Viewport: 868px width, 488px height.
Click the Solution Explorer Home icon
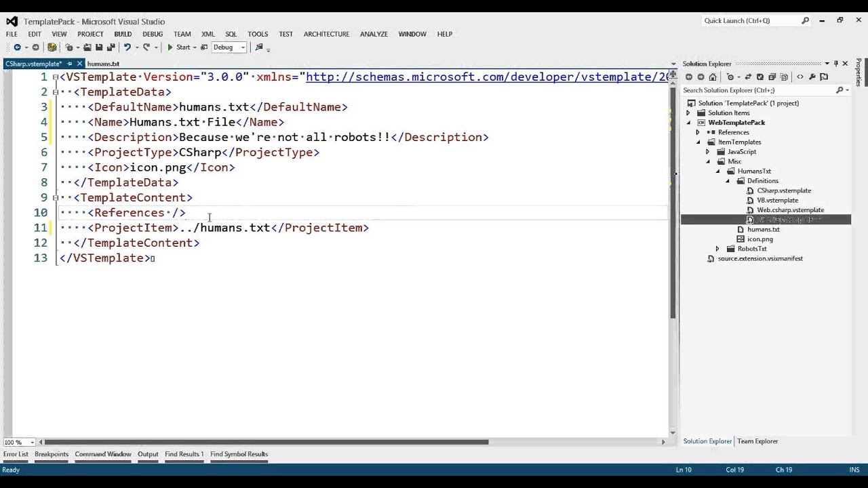713,77
